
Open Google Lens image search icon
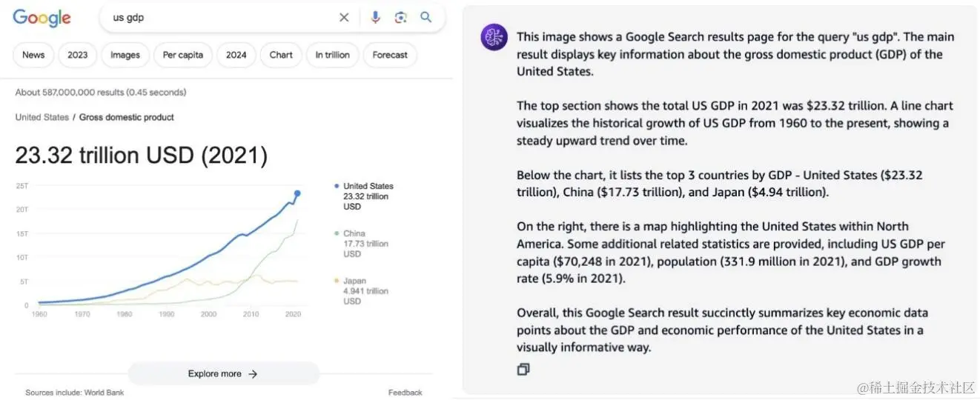click(400, 17)
